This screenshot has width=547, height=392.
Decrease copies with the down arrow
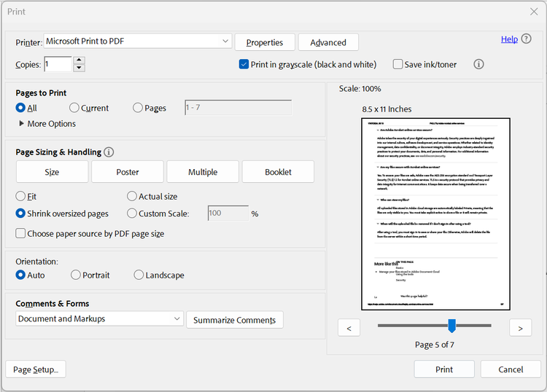[79, 68]
